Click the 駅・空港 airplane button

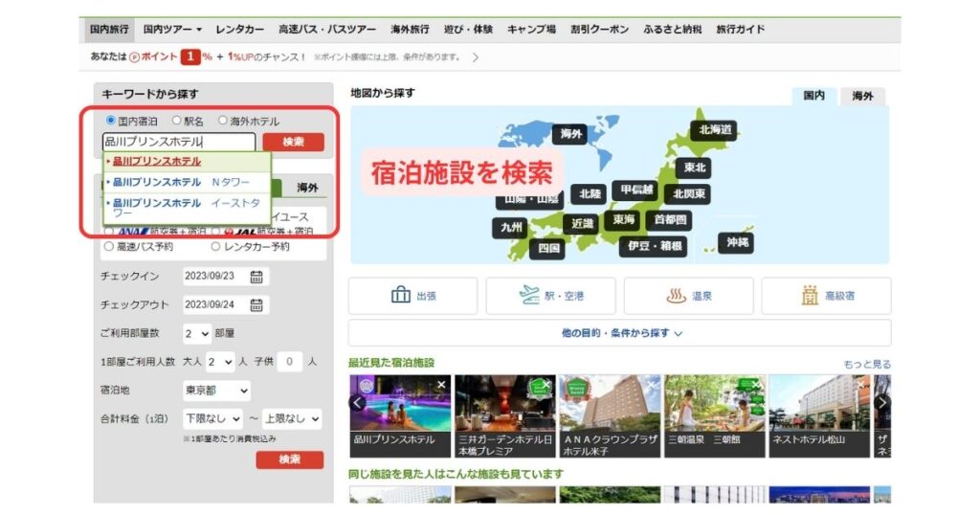pos(550,296)
